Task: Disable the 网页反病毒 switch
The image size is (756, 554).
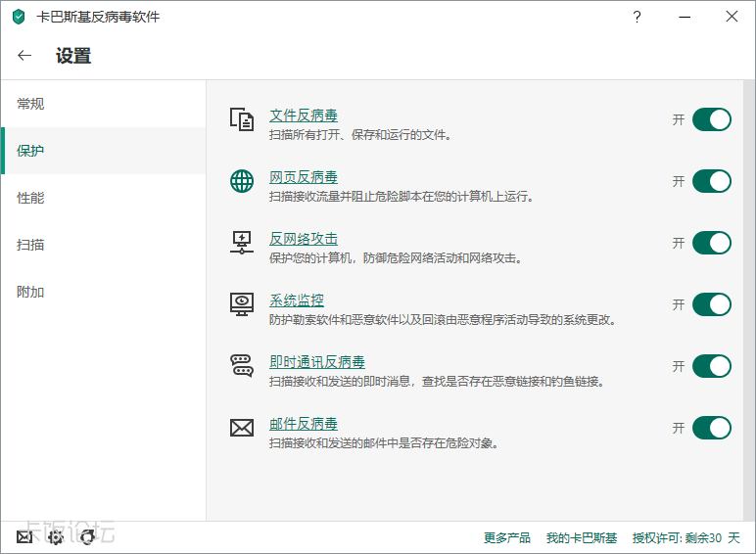Action: point(711,181)
